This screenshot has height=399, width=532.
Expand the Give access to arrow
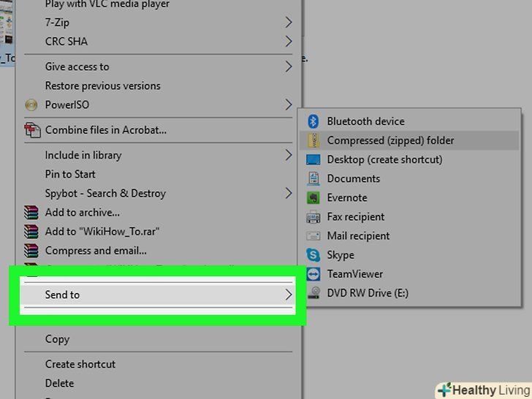(x=289, y=66)
